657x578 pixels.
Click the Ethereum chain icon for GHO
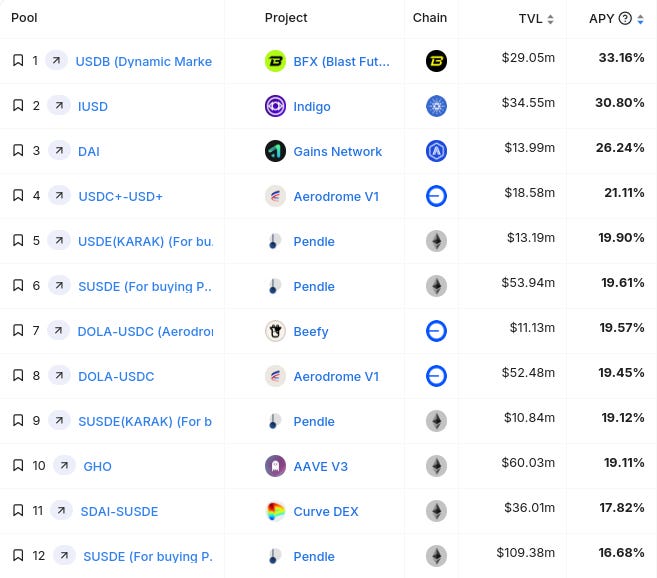pyautogui.click(x=436, y=466)
